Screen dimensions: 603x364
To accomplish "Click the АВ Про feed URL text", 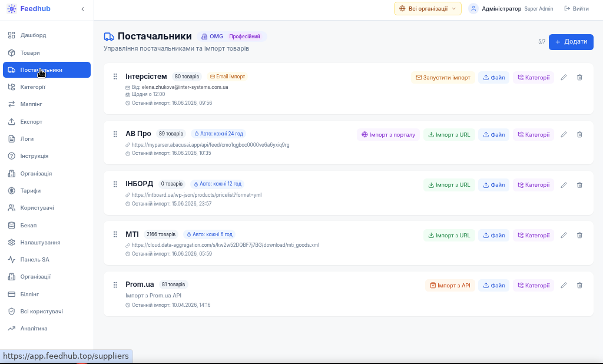I will [210, 145].
